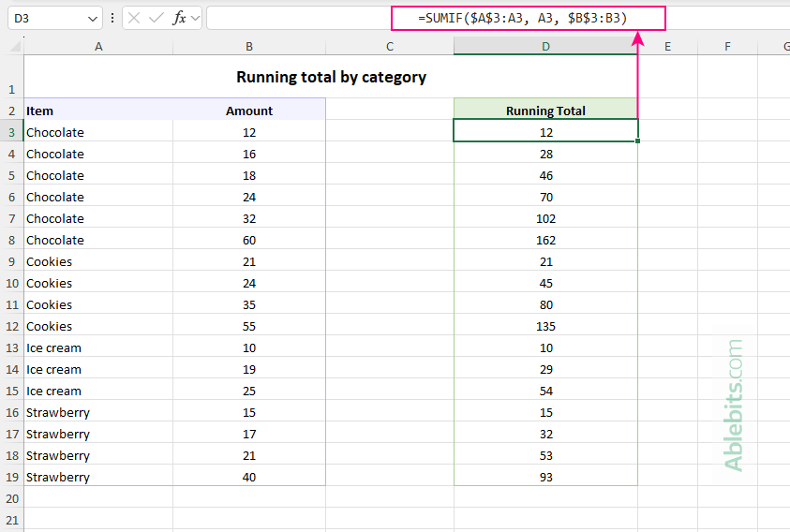Image resolution: width=790 pixels, height=532 pixels.
Task: Select the Ice cream cell in row 15
Action: pos(98,391)
